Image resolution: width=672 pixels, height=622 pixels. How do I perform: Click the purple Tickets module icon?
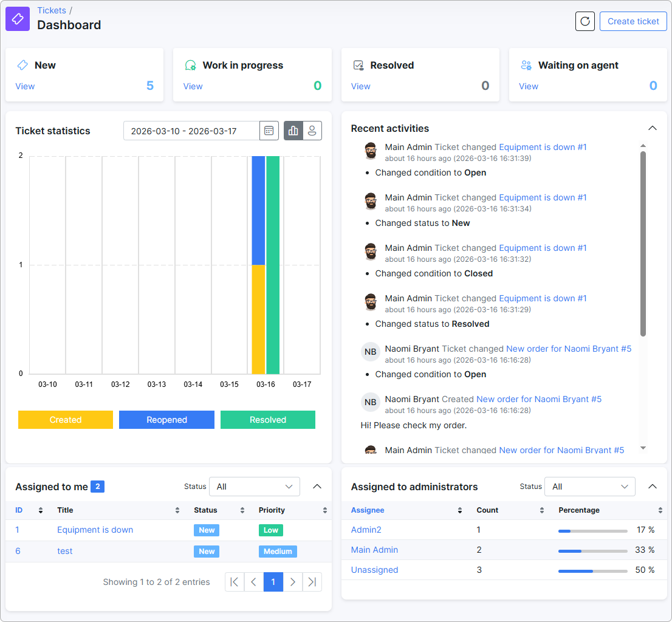(x=18, y=19)
